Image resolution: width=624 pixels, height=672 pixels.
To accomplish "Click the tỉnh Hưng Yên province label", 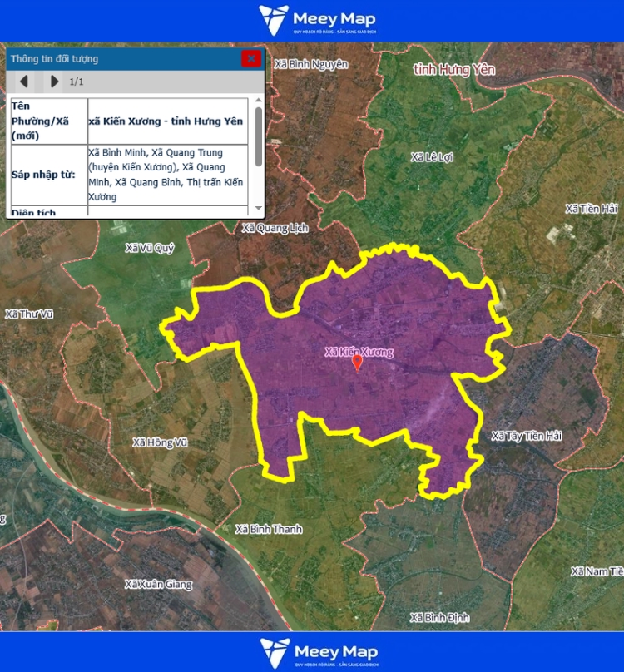I will (454, 70).
